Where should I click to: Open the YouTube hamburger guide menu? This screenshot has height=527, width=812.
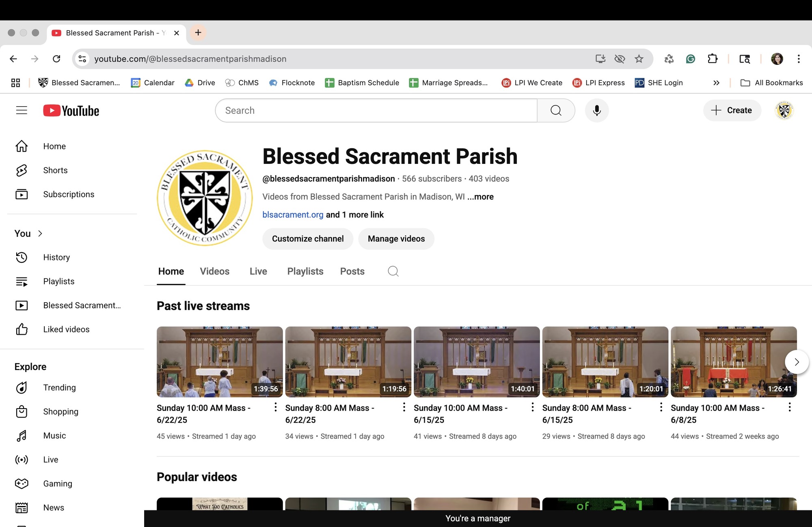[x=22, y=110]
